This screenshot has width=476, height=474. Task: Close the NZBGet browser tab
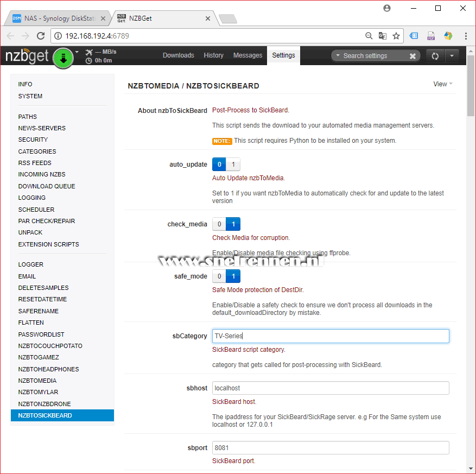(208, 18)
